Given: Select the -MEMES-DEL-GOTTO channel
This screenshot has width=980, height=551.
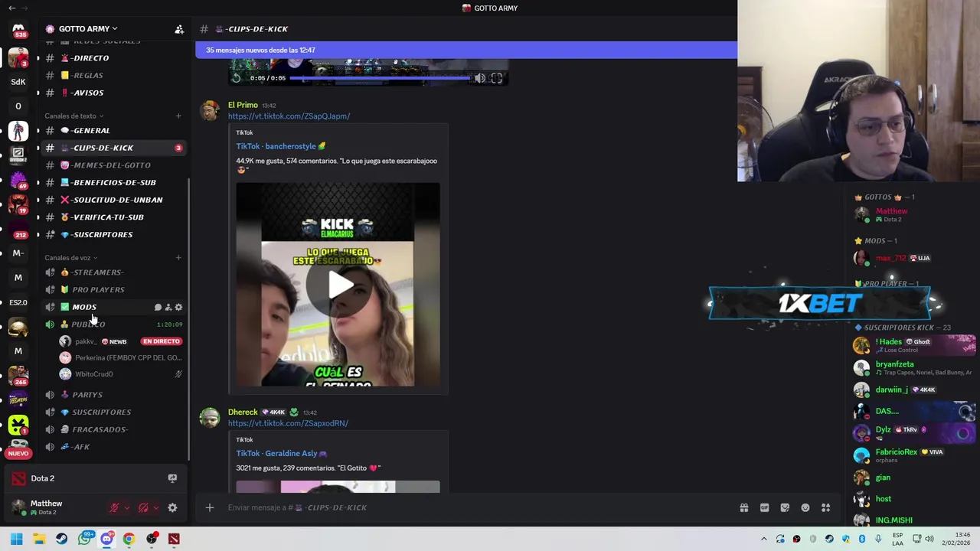Looking at the screenshot, I should click(x=113, y=165).
